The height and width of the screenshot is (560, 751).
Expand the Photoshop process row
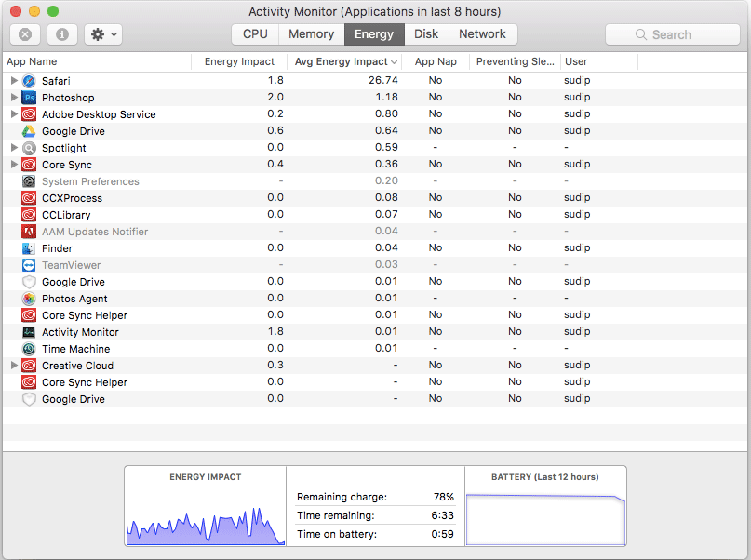click(14, 97)
